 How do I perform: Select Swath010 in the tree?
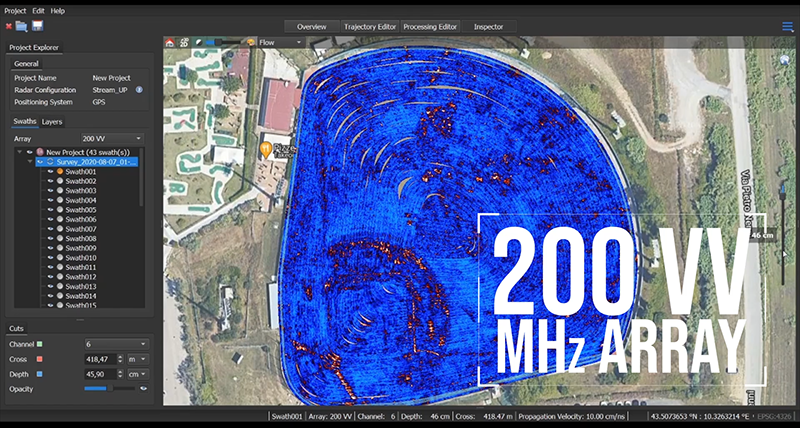81,258
